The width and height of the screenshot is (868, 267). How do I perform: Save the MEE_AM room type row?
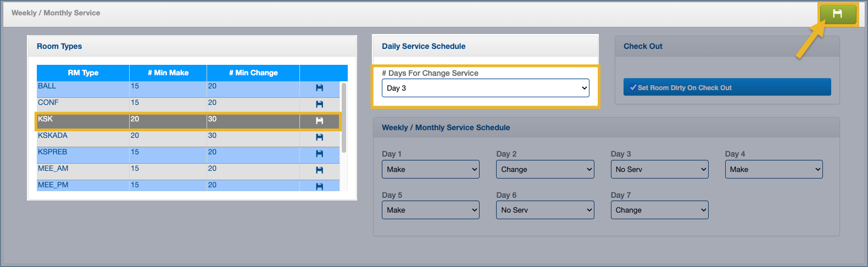[x=319, y=170]
